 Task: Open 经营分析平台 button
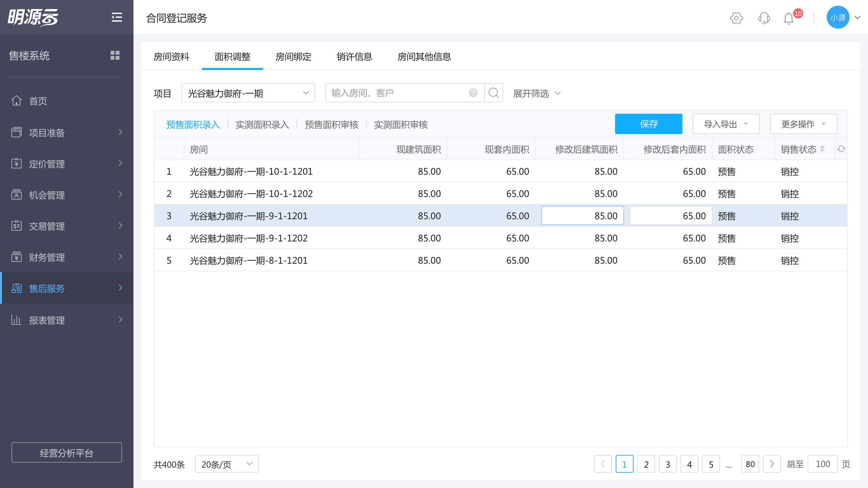pyautogui.click(x=66, y=453)
